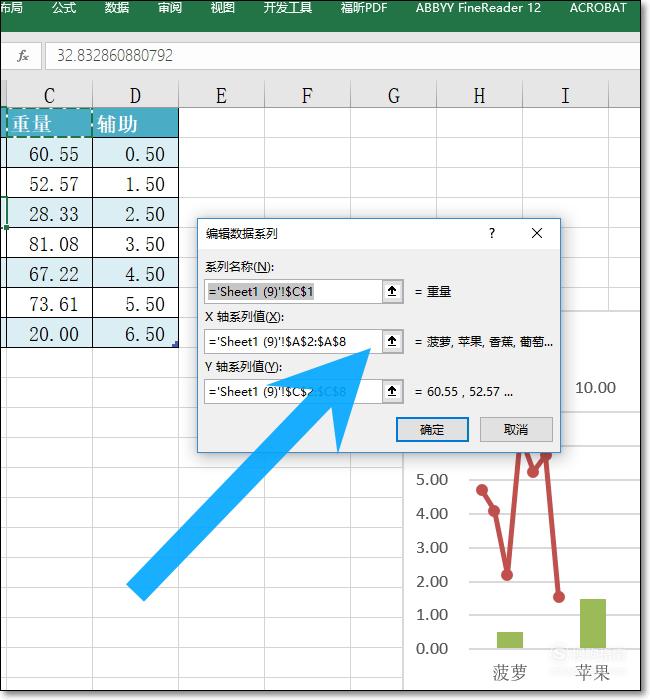
Task: Select column F header
Action: coord(307,95)
